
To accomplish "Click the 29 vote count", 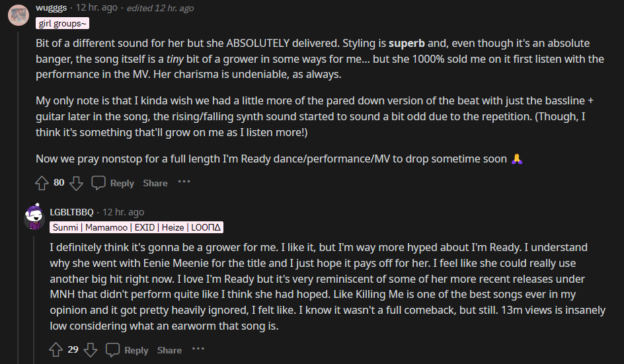I will (73, 349).
